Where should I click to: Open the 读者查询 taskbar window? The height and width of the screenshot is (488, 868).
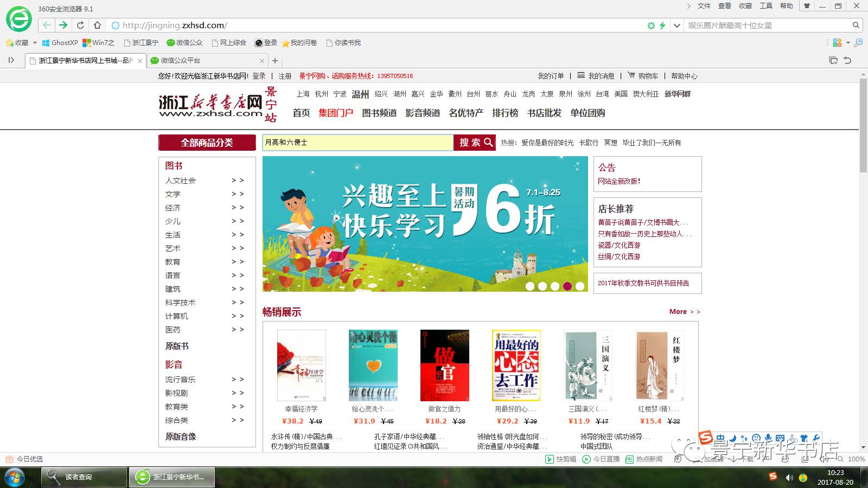pos(84,477)
